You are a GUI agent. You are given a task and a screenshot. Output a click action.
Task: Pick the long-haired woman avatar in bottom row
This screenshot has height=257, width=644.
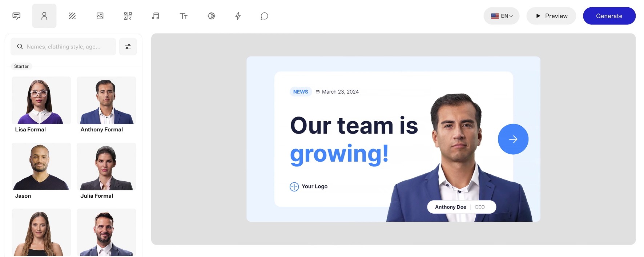(41, 232)
